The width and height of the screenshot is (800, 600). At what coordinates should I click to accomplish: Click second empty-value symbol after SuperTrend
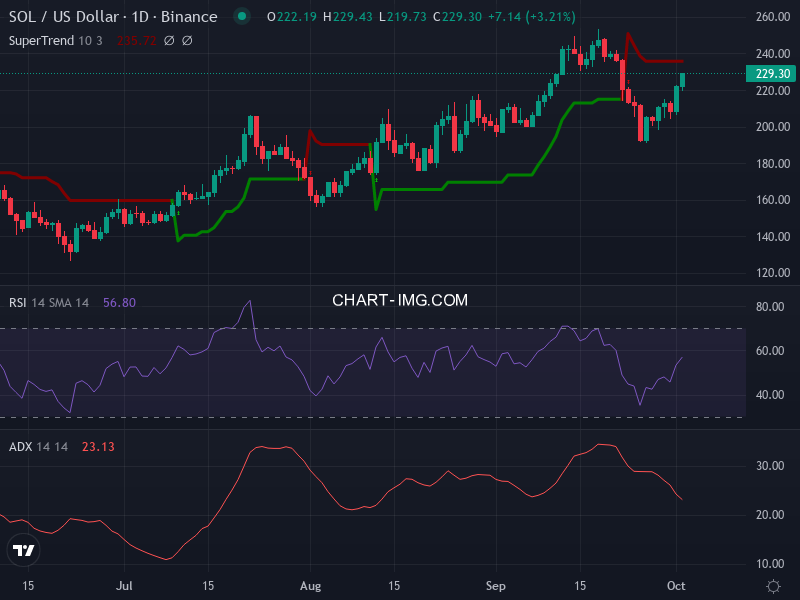(x=187, y=40)
